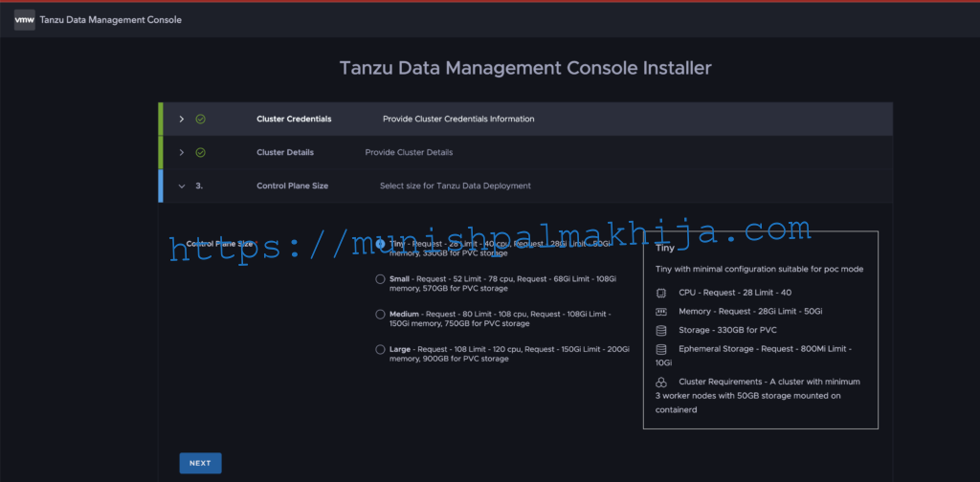Click the Cluster Details green checkmark icon
The width and height of the screenshot is (980, 482).
tap(200, 152)
